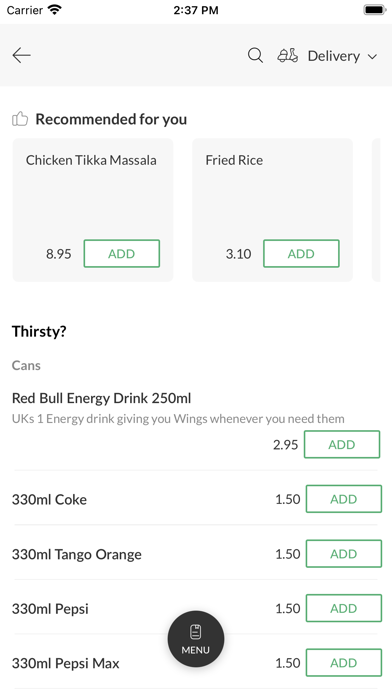
Task: Open the Chicken Tikka Massala card
Action: coord(93,210)
